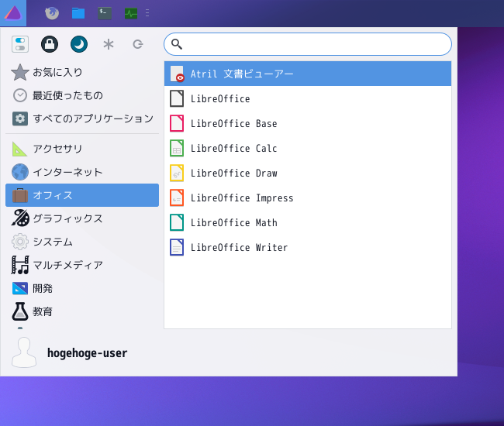Click the asterisk icon in menu header
The height and width of the screenshot is (426, 504).
tap(109, 44)
